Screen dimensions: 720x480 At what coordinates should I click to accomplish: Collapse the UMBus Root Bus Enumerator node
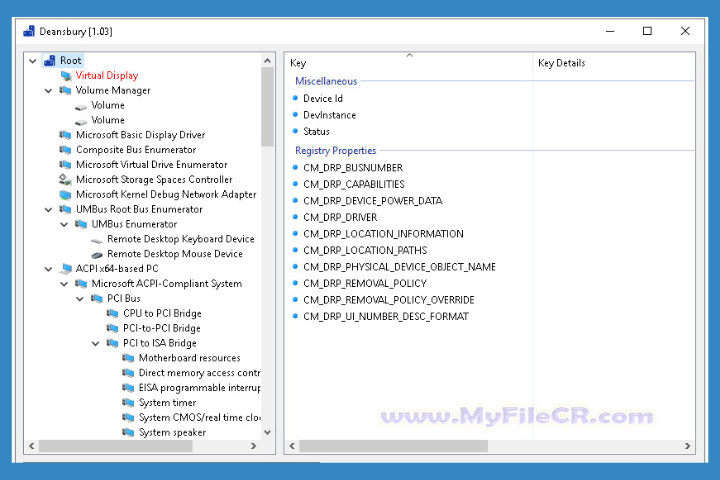coord(48,209)
